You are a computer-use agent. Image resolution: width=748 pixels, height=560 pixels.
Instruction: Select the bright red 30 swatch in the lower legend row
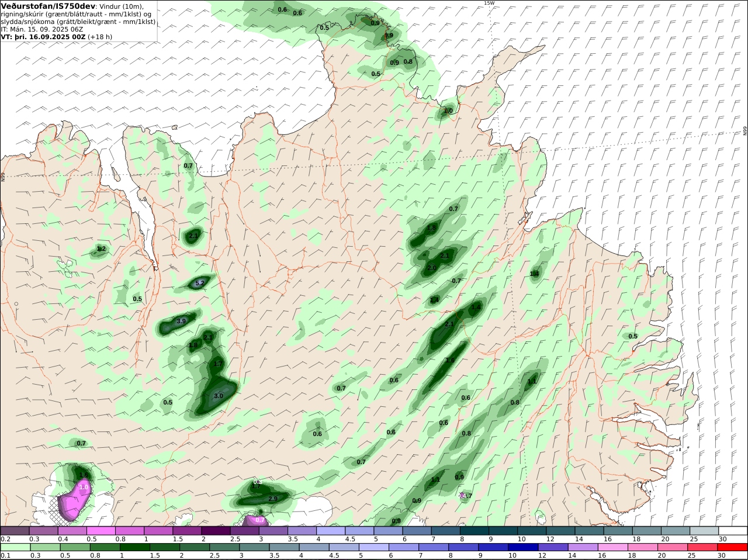(x=733, y=548)
